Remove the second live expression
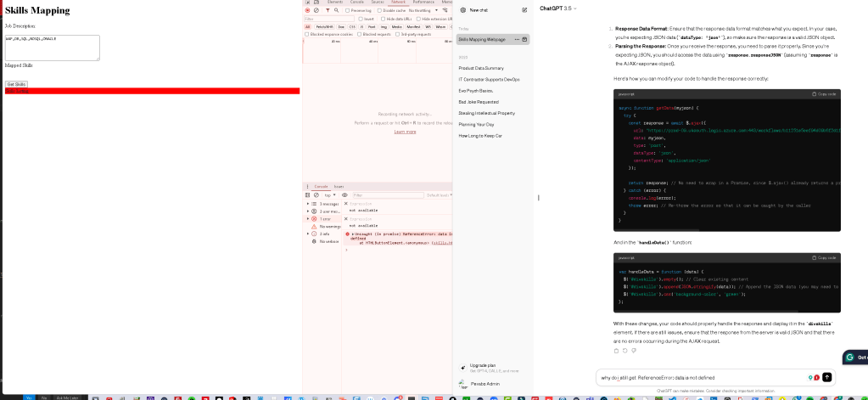The width and height of the screenshot is (868, 400). (346, 219)
